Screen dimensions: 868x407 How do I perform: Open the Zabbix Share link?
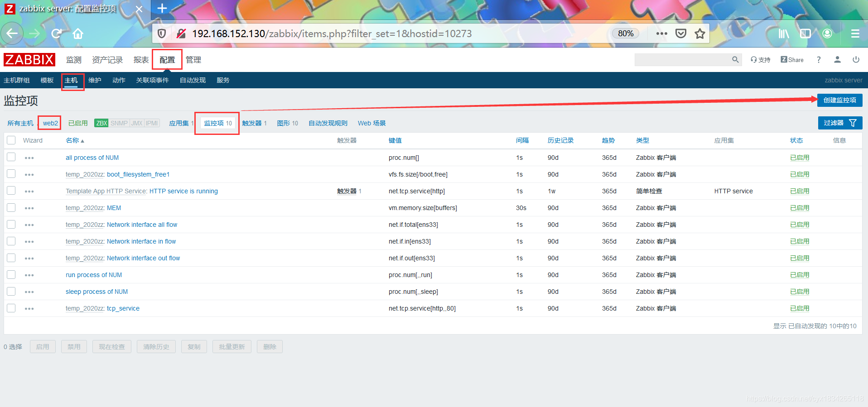792,60
